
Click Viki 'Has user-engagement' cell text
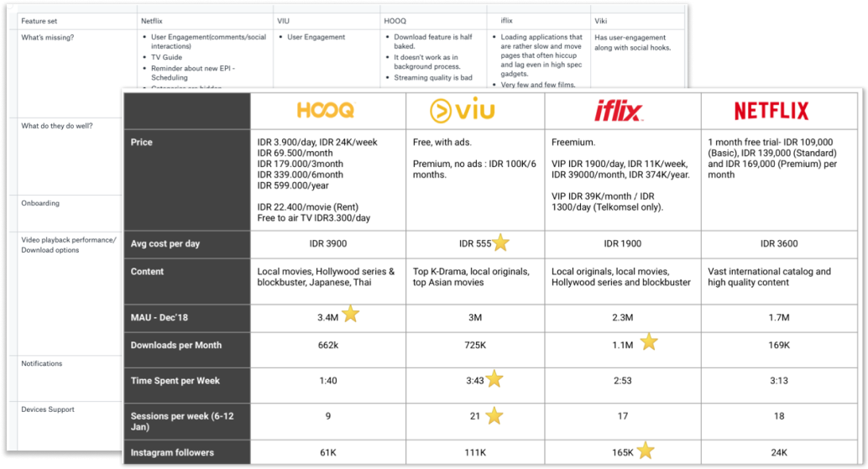click(x=632, y=43)
